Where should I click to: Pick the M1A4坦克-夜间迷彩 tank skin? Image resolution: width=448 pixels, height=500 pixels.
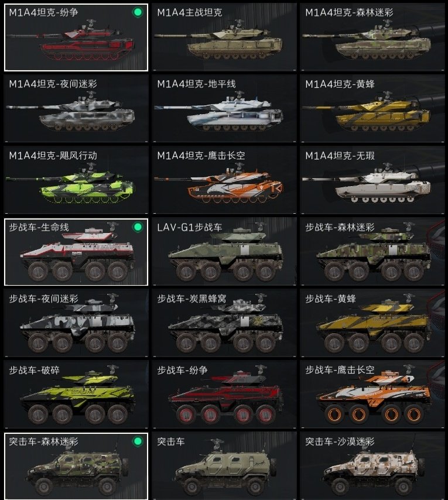pyautogui.click(x=76, y=108)
